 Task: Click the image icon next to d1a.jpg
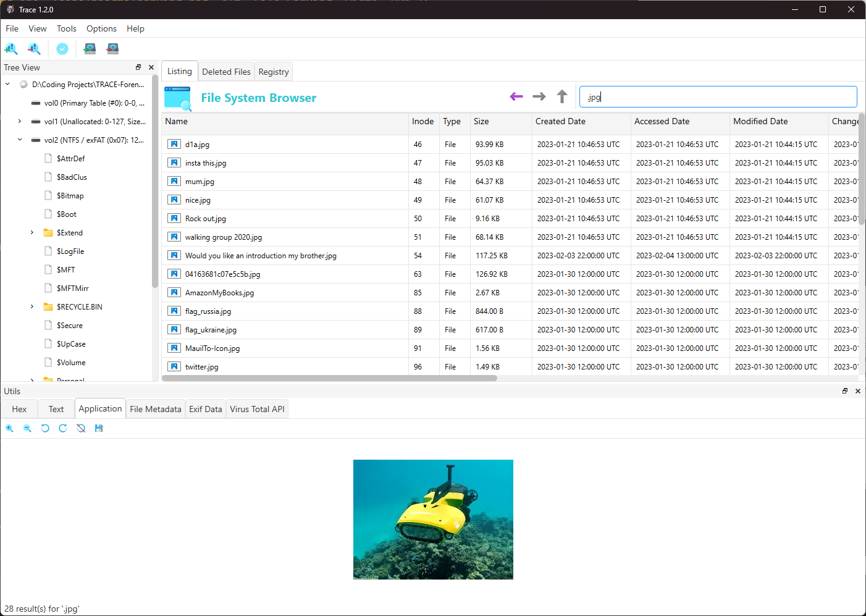pyautogui.click(x=174, y=144)
